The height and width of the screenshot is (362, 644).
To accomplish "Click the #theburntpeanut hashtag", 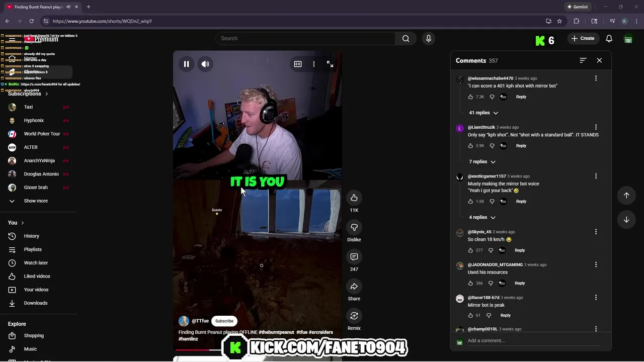I will [276, 332].
